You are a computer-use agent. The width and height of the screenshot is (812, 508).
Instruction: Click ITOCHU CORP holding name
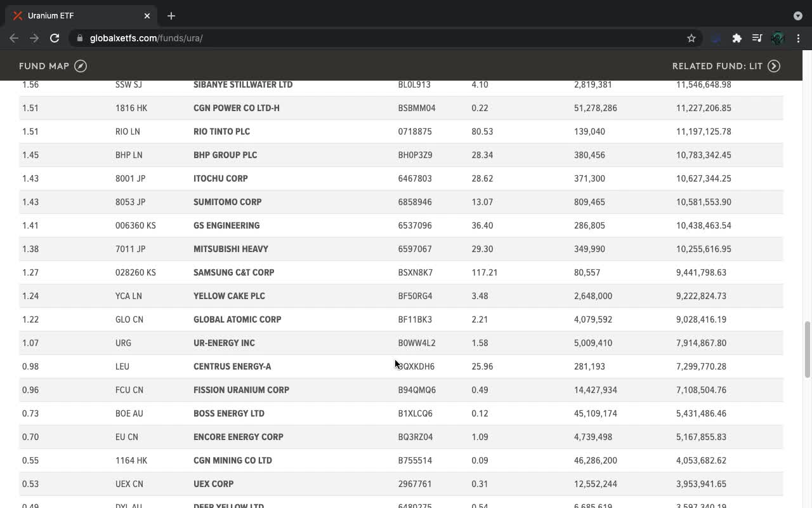[x=221, y=178]
